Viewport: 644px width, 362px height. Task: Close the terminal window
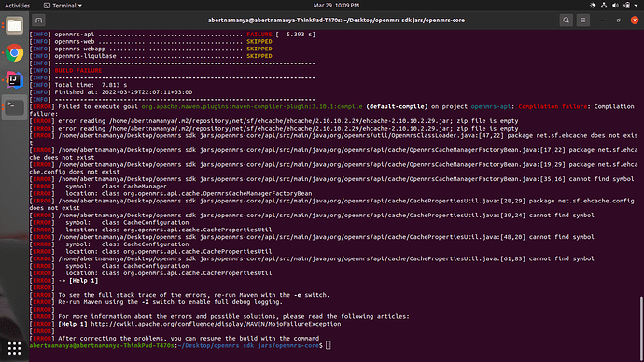[635, 21]
